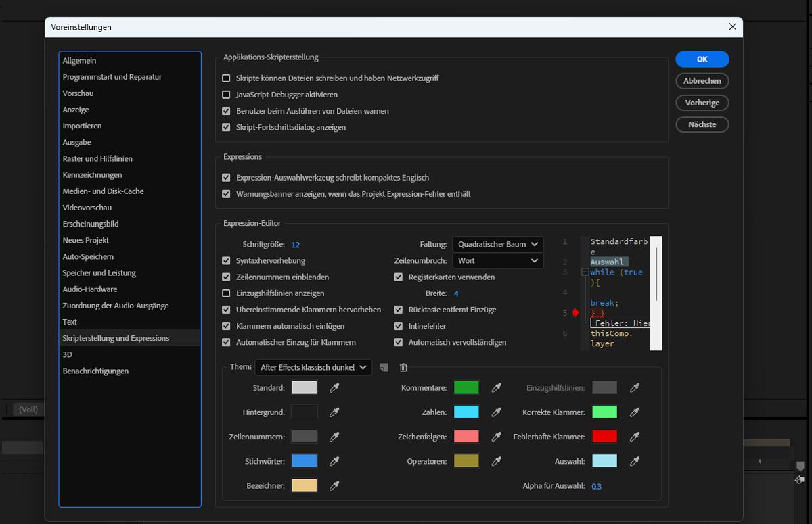Delete the theme with the trash icon
812x524 pixels.
(x=403, y=367)
